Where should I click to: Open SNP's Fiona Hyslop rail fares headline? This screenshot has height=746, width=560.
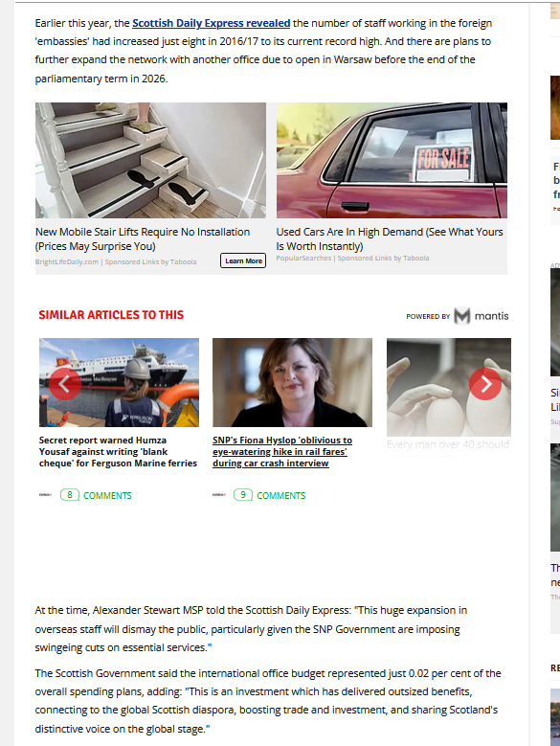[x=282, y=451]
